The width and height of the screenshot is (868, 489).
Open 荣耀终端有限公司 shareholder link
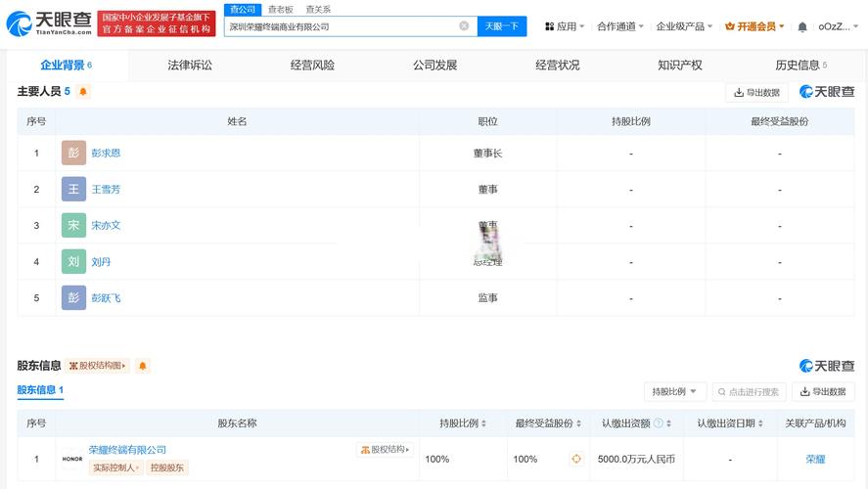pos(127,450)
